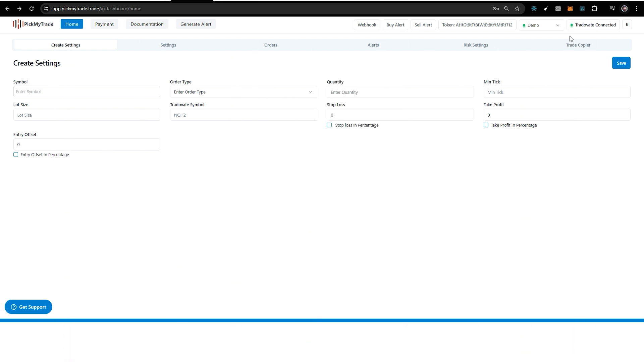The image size is (644, 362).
Task: Click the Quantity input field
Action: 400,92
